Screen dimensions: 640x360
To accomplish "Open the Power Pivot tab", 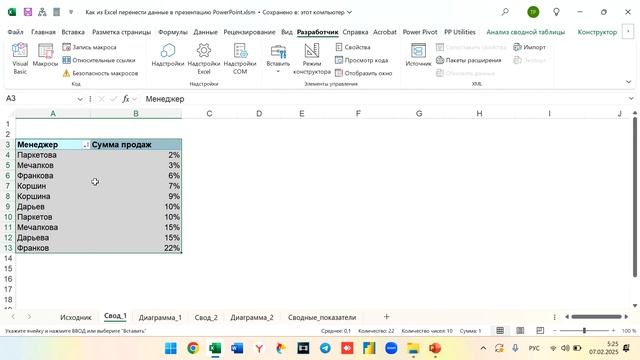I will (420, 32).
